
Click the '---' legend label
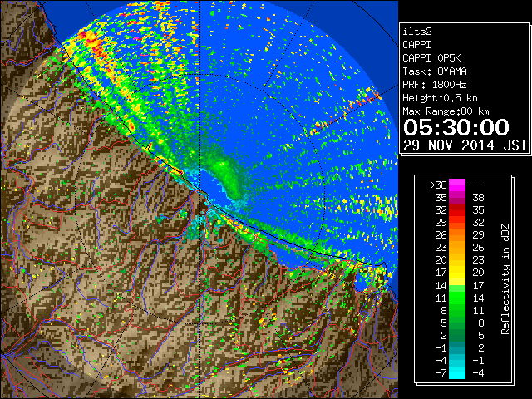[x=475, y=185]
